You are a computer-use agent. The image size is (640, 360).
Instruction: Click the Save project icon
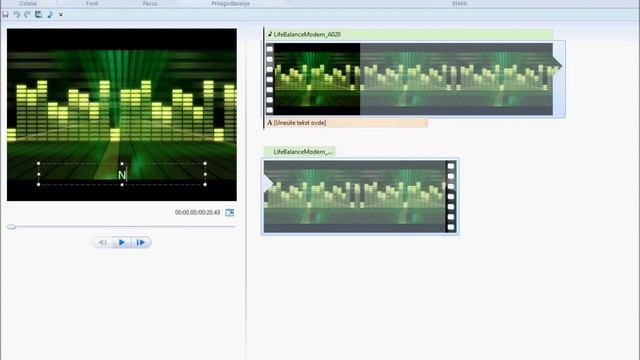(5, 15)
